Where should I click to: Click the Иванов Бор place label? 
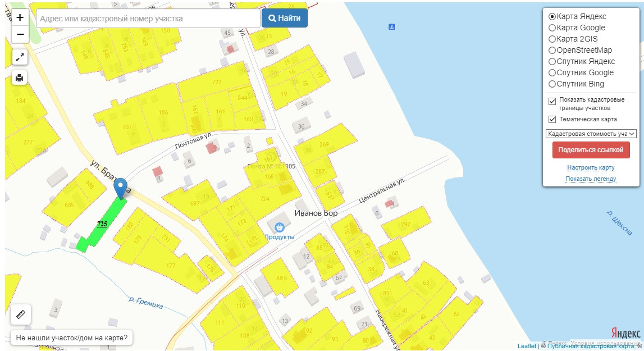click(x=316, y=213)
